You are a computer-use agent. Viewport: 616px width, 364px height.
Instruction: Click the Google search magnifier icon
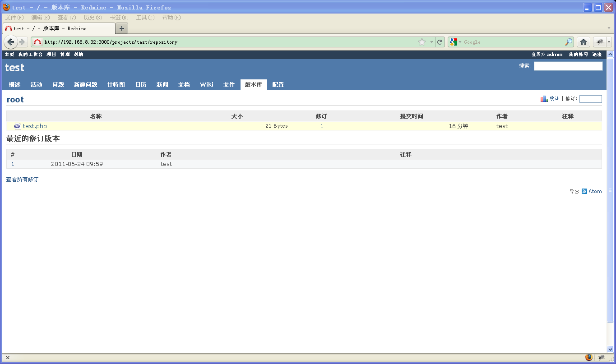(x=569, y=42)
